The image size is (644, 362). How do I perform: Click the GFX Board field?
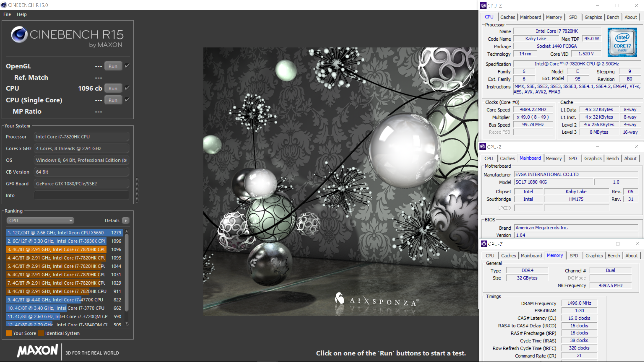(x=82, y=183)
